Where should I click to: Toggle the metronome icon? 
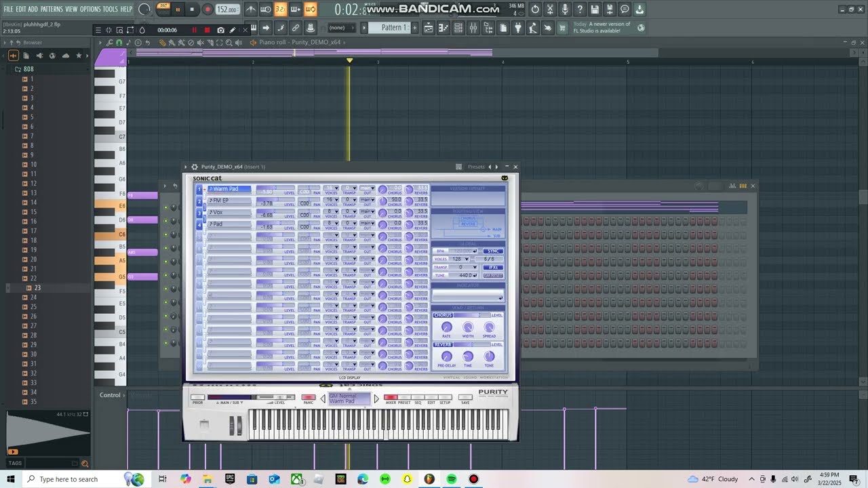(250, 9)
